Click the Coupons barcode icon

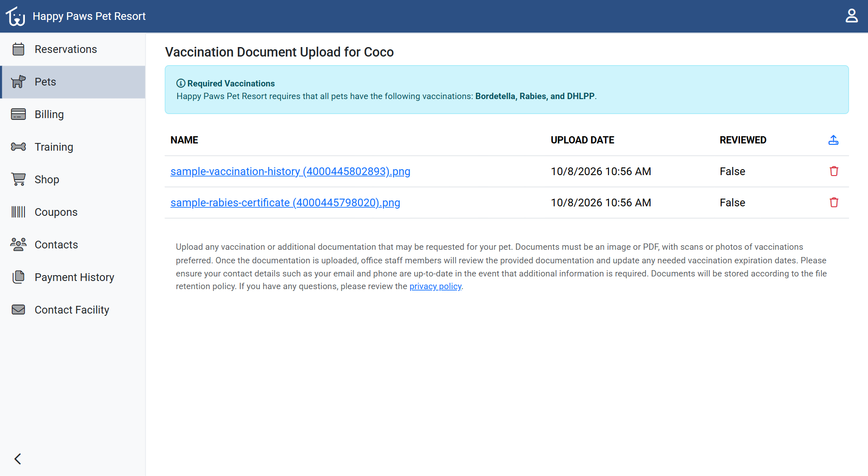pyautogui.click(x=19, y=212)
